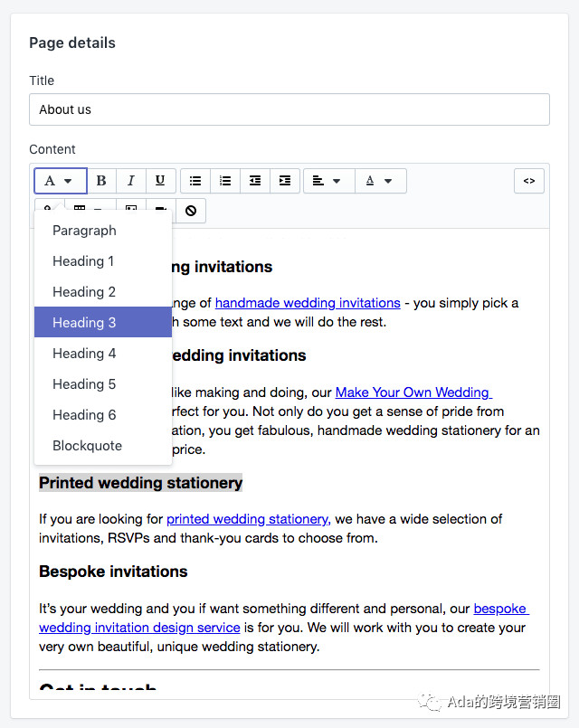Screen dimensions: 579x728
Task: Create a bulleted list
Action: click(195, 180)
